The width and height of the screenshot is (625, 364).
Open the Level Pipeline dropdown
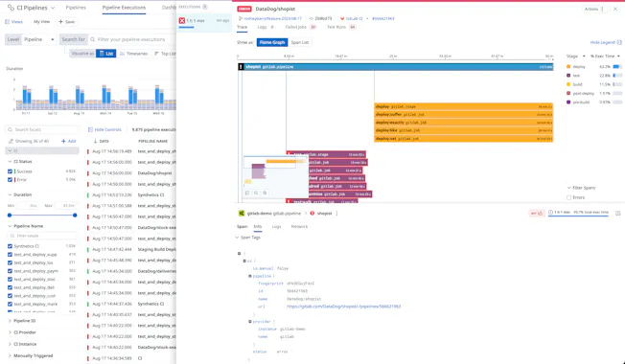pyautogui.click(x=39, y=39)
